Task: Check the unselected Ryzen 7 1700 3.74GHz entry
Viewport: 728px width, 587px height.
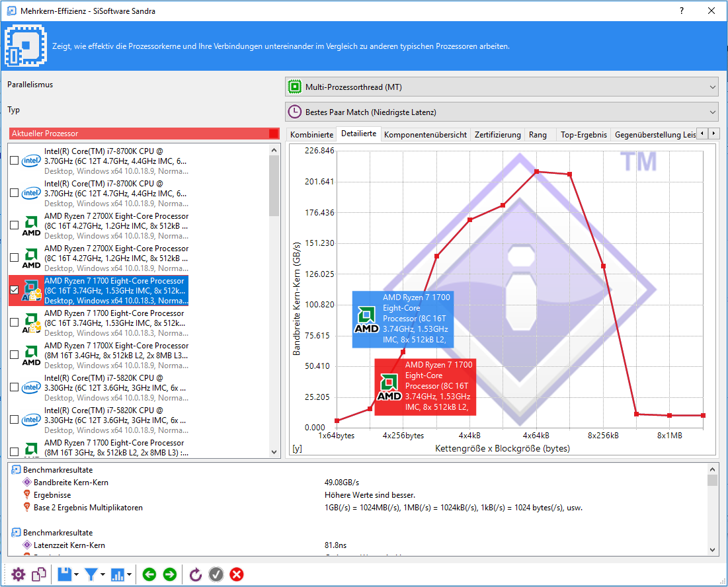Action: (15, 323)
